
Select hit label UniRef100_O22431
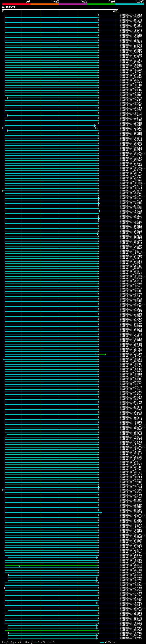click(x=131, y=118)
